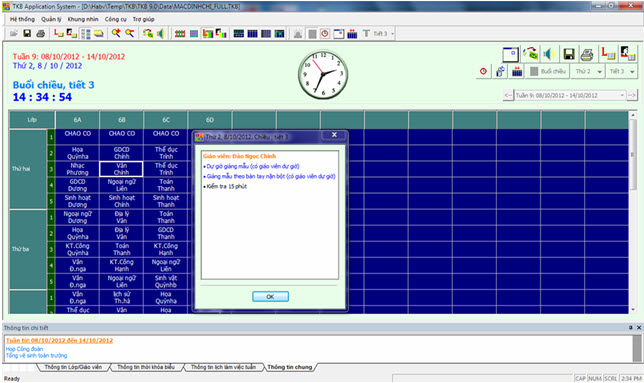The height and width of the screenshot is (383, 644).
Task: Switch to Thông tin chung tab
Action: click(x=290, y=367)
